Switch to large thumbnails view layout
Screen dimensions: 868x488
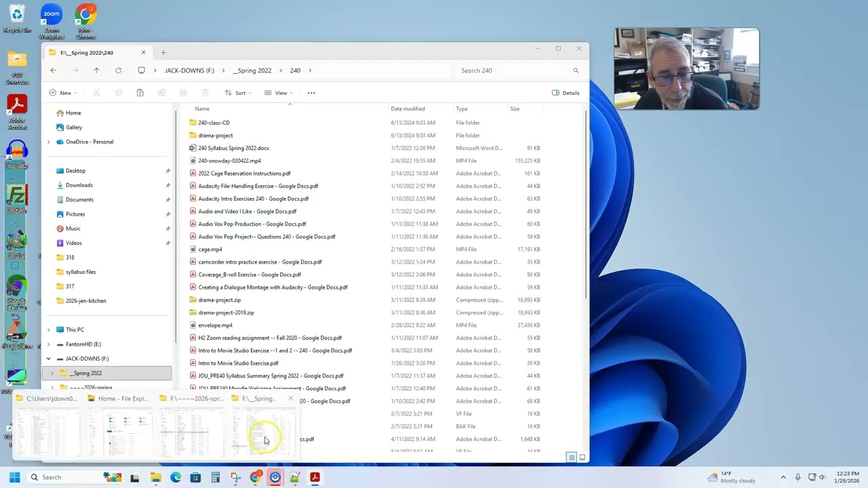(582, 457)
